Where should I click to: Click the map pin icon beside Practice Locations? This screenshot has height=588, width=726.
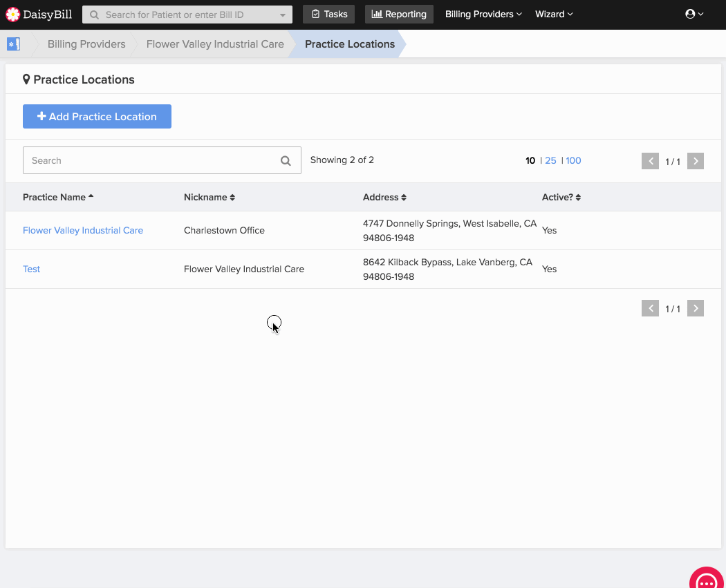[26, 79]
